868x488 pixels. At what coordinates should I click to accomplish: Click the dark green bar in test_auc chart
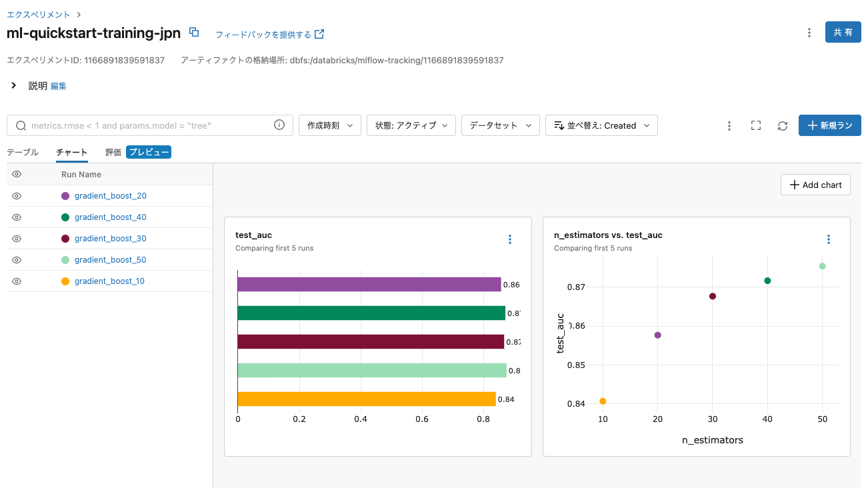tap(371, 313)
